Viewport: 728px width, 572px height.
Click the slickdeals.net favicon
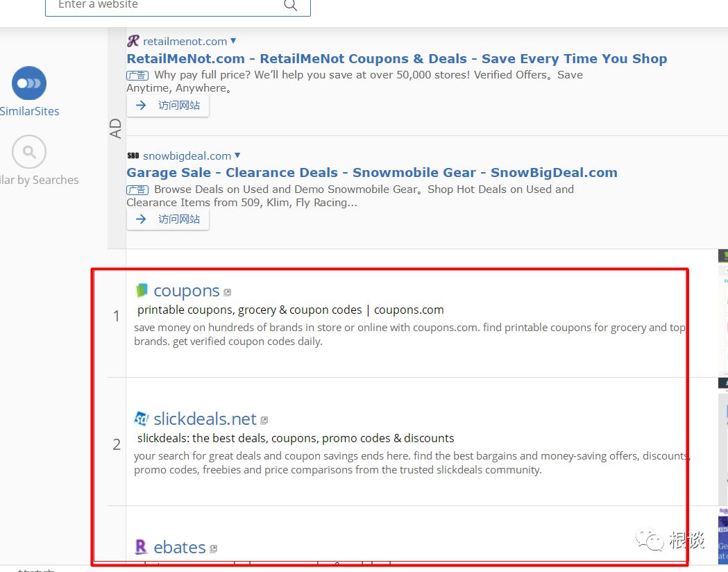pyautogui.click(x=142, y=419)
